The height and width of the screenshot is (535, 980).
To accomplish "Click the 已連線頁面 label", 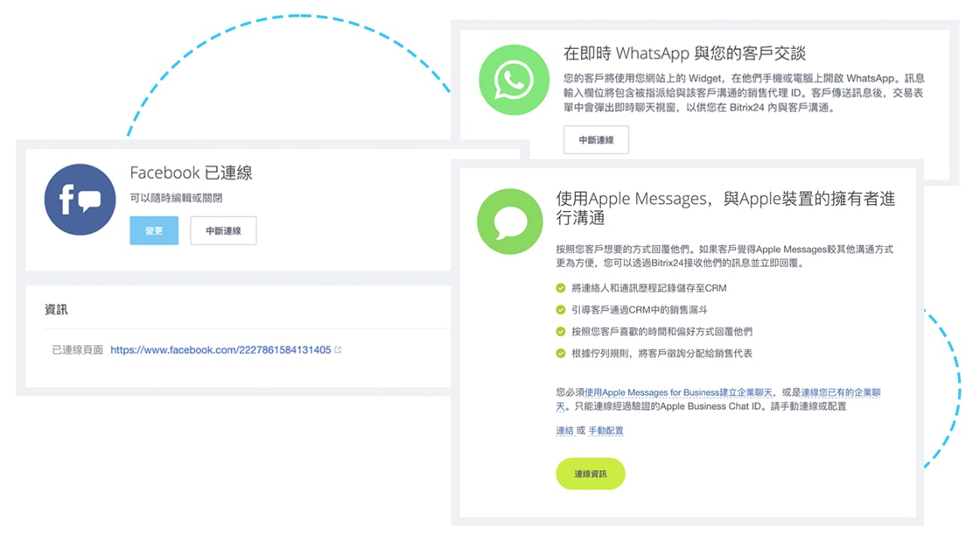I will point(78,350).
